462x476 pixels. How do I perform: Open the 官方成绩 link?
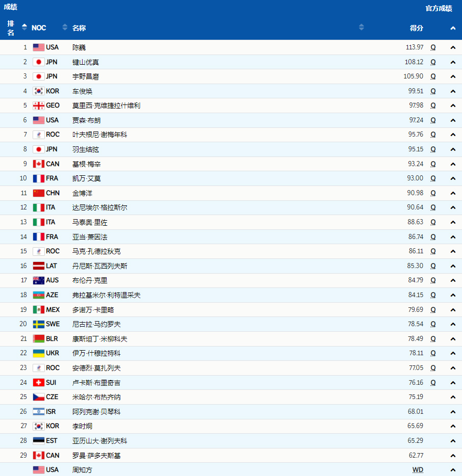coord(439,8)
